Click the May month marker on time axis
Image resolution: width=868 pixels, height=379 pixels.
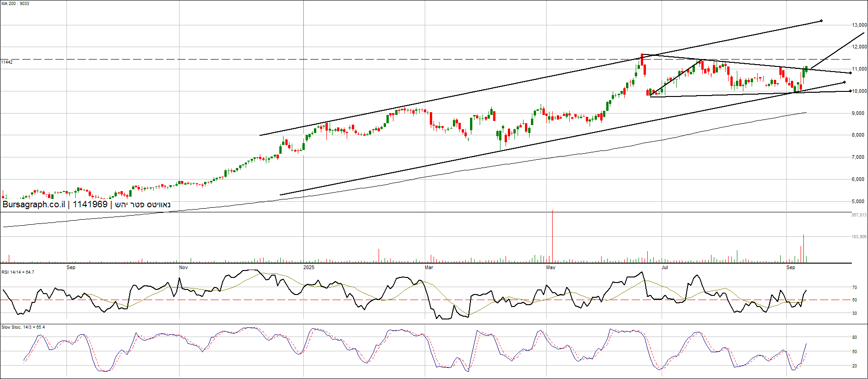tap(551, 268)
